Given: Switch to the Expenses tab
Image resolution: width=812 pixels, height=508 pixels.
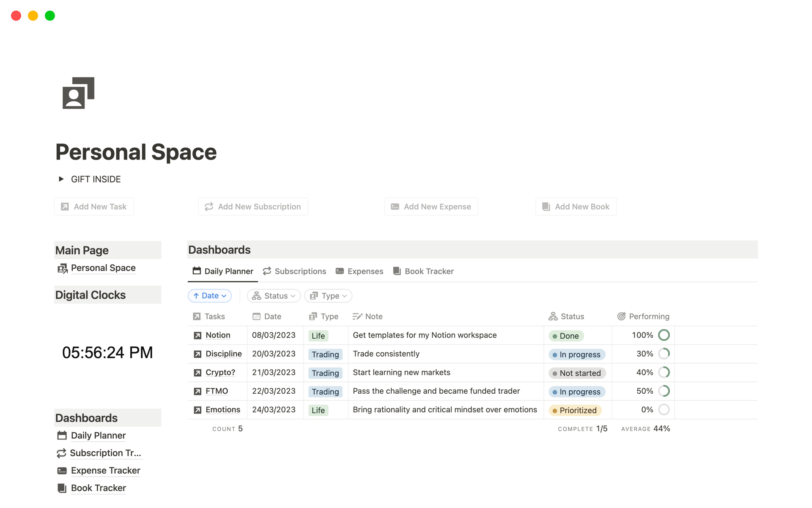Looking at the screenshot, I should [365, 271].
